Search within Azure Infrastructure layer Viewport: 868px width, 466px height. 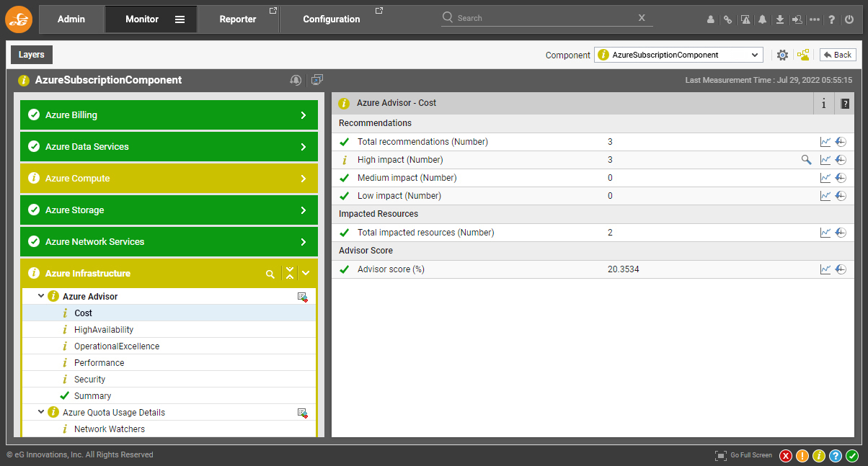click(270, 274)
